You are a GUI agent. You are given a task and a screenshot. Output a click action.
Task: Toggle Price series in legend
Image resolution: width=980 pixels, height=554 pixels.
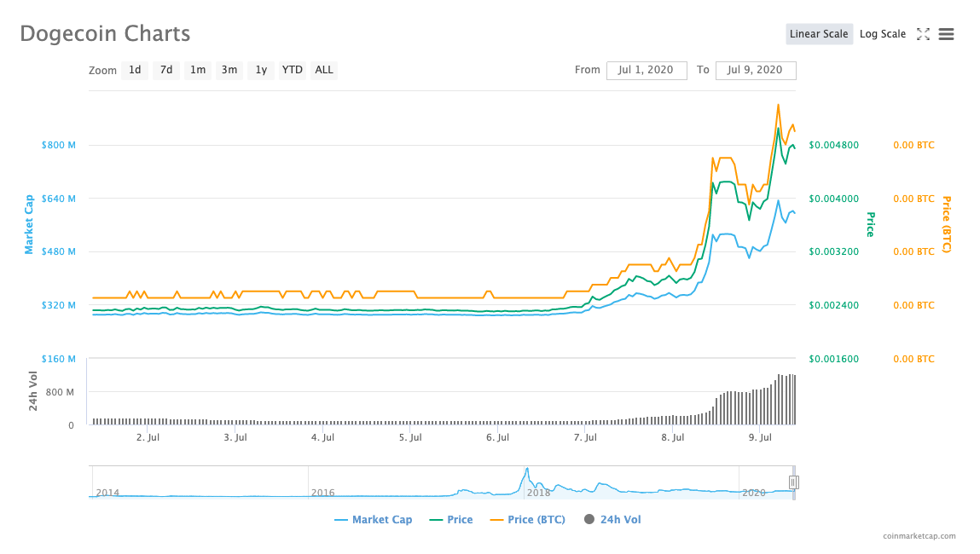tap(451, 520)
